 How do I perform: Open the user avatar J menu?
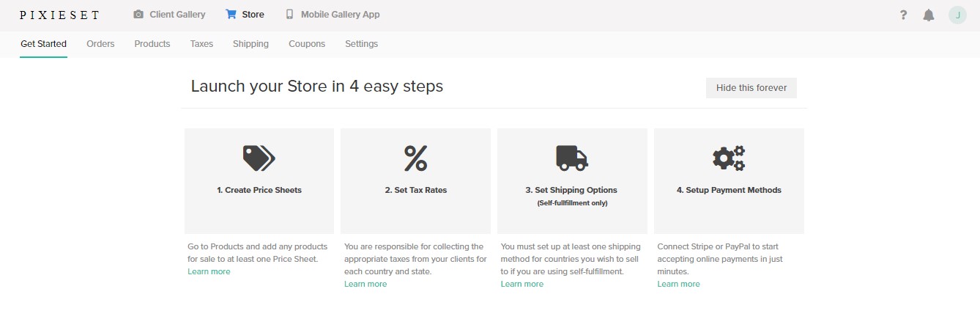pos(957,15)
